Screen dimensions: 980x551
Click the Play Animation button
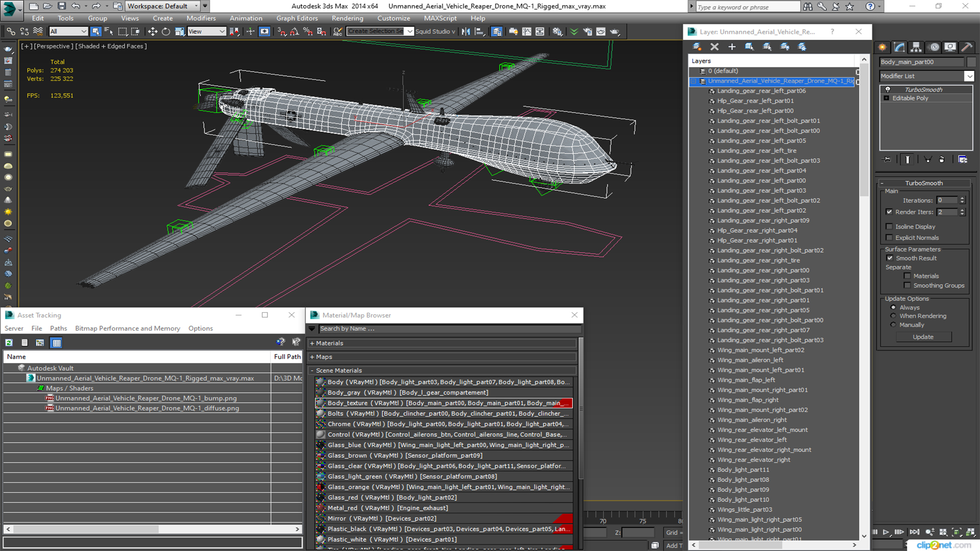click(x=886, y=532)
